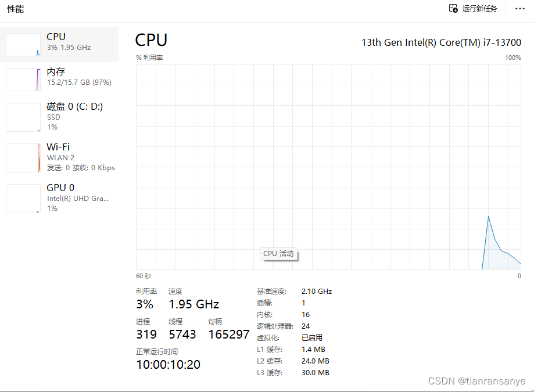Click the run-new-task window icon
This screenshot has height=392, width=534.
453,9
